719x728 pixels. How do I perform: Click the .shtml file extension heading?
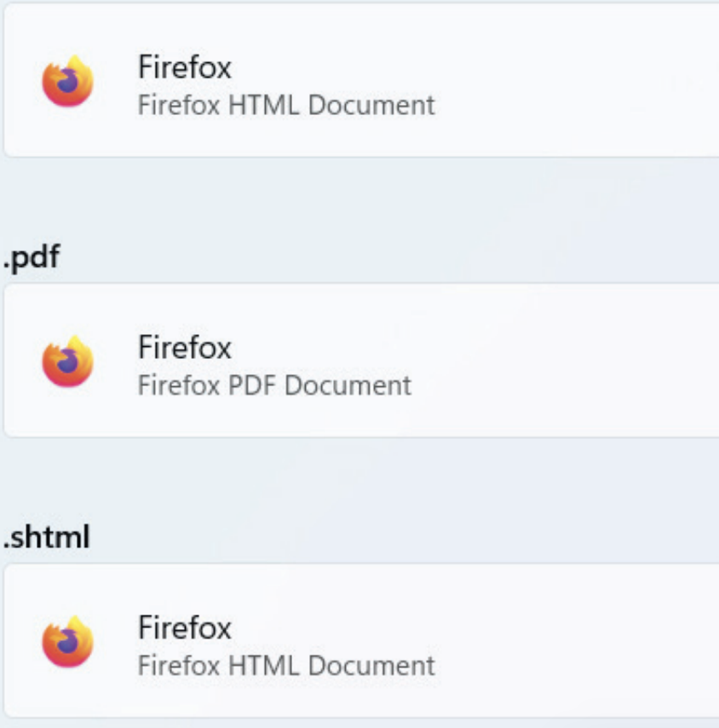(47, 538)
